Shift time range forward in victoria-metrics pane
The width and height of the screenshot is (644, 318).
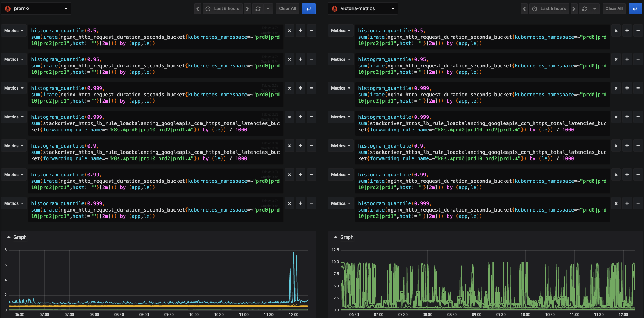pos(574,9)
